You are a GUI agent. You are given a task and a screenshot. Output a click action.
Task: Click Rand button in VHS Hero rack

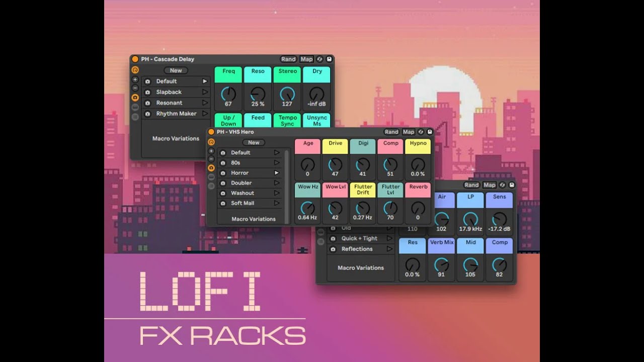391,132
